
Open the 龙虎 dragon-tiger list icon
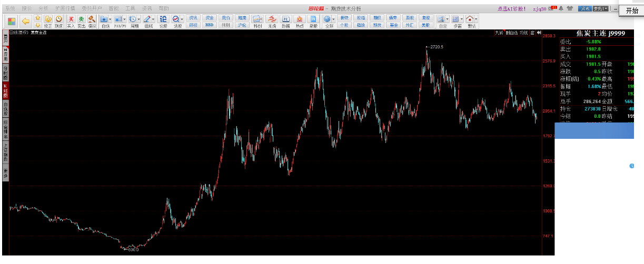click(x=272, y=21)
